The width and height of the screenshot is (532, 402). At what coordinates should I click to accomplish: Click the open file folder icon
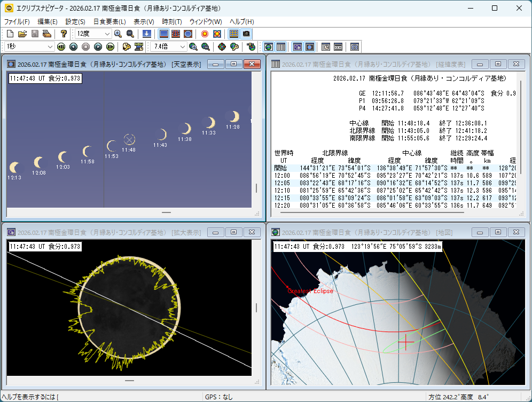click(x=22, y=34)
